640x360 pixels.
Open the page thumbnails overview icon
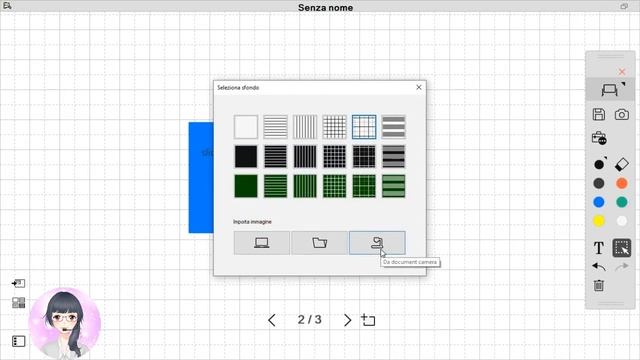[x=18, y=302]
